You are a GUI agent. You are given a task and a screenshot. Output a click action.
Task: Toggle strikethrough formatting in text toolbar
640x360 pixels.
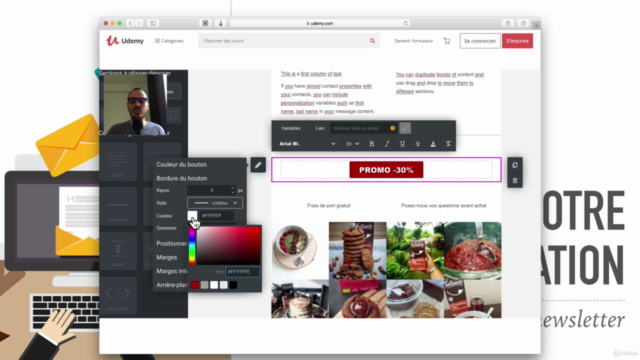pyautogui.click(x=418, y=144)
